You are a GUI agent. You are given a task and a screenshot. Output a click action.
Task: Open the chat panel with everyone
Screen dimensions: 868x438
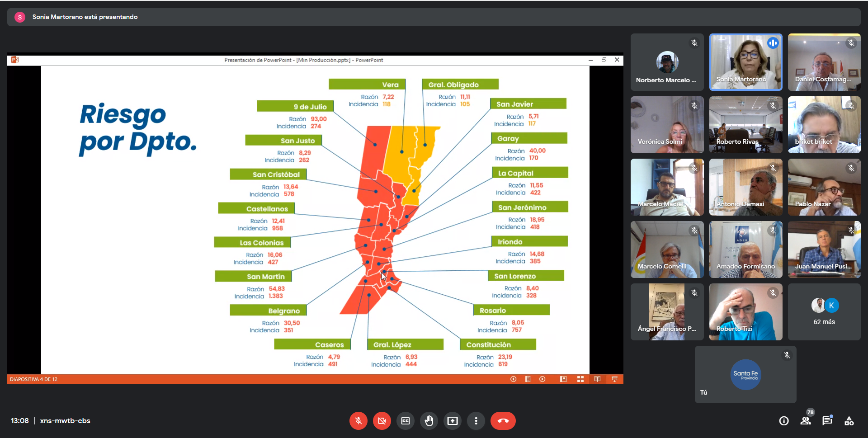[827, 421]
